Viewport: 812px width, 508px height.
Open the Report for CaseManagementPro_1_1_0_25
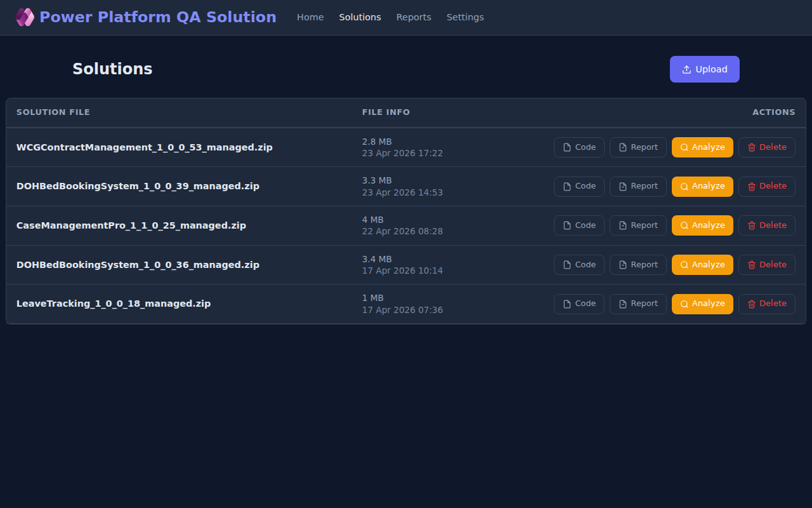tap(638, 225)
